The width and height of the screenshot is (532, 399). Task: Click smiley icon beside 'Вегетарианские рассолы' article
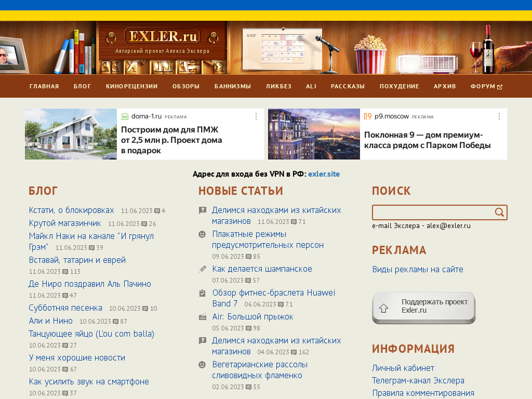(x=202, y=365)
